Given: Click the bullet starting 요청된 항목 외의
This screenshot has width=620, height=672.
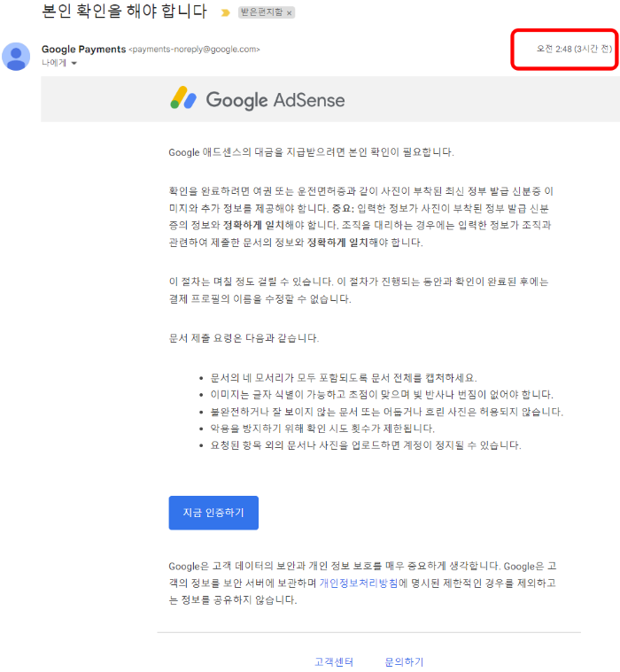Looking at the screenshot, I should pos(366,445).
